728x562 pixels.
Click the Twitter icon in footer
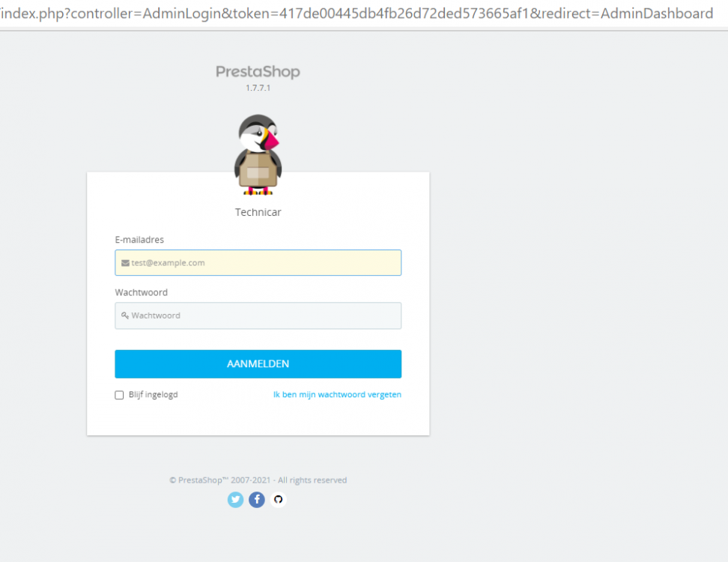pos(235,500)
